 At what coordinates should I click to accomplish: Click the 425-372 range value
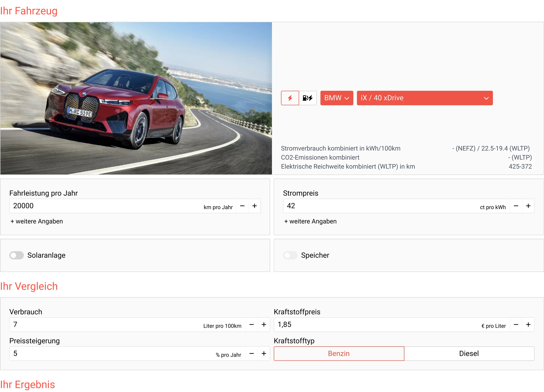(x=520, y=167)
